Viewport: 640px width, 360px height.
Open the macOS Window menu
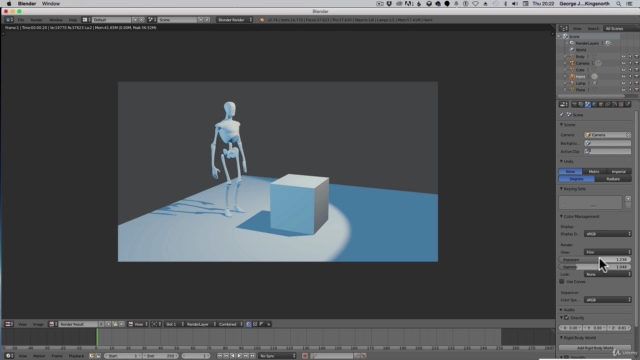click(x=51, y=4)
